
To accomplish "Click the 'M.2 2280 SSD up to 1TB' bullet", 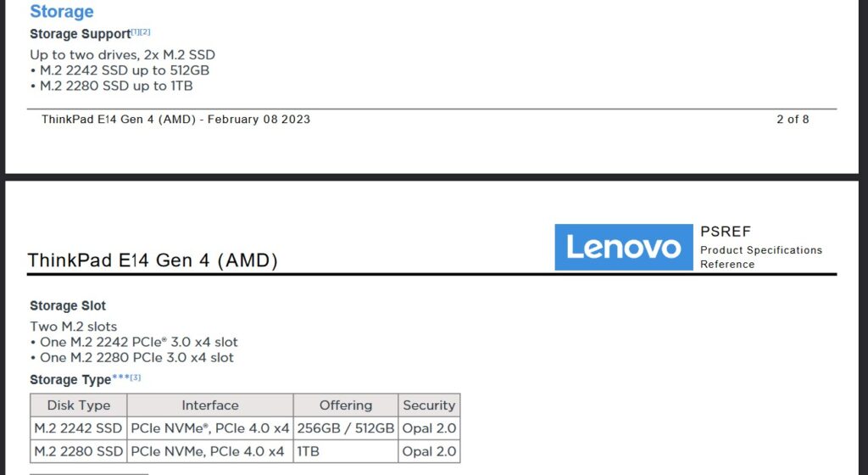I will 112,86.
